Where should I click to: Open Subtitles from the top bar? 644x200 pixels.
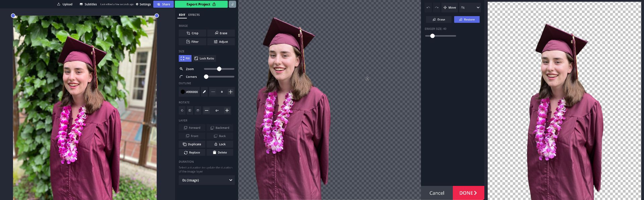[88, 4]
